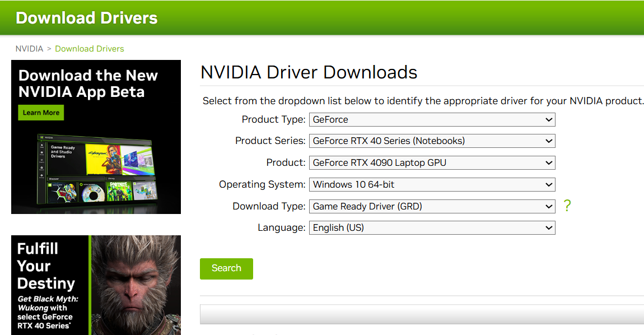Open the Black Myth Wukong promo banner
644x335 pixels.
point(96,285)
